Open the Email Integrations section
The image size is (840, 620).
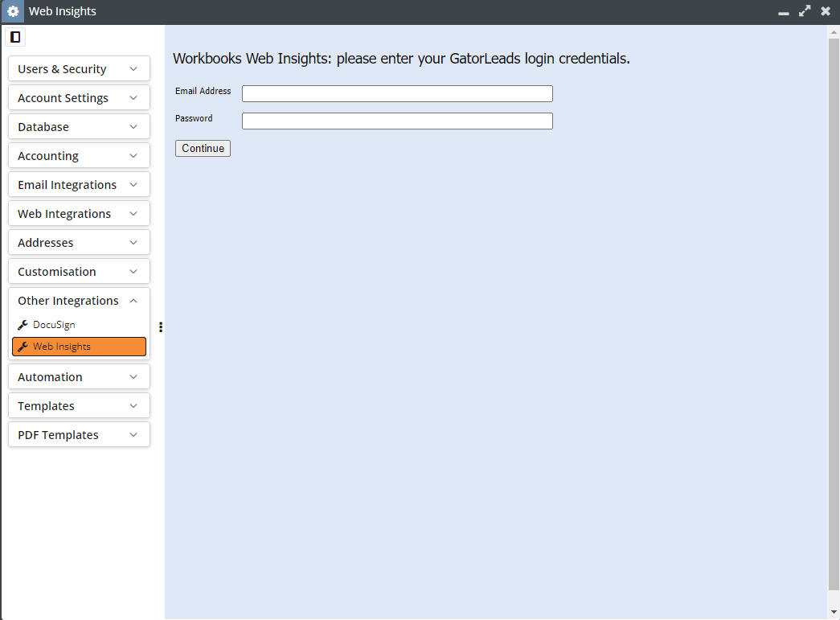tap(79, 185)
